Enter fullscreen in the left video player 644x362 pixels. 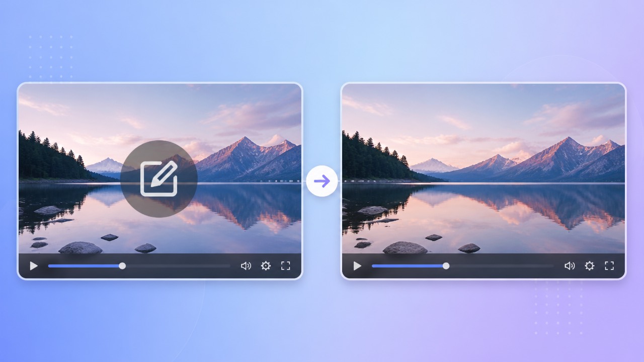tap(286, 266)
